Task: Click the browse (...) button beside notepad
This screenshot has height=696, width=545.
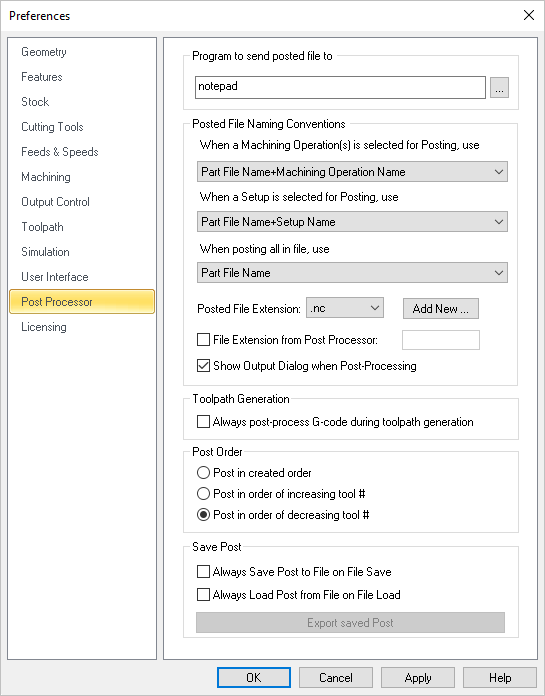Action: pyautogui.click(x=499, y=87)
